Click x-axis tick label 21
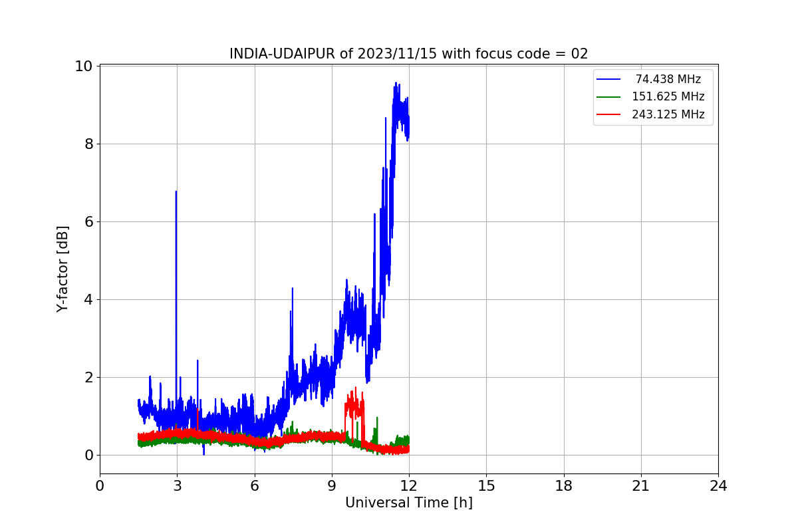 click(641, 486)
